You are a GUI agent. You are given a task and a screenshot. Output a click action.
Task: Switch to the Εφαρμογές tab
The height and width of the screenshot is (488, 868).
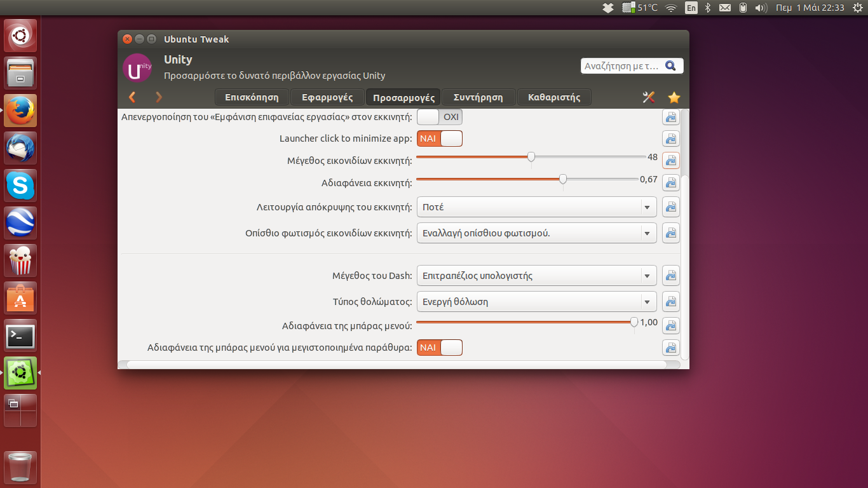click(327, 97)
